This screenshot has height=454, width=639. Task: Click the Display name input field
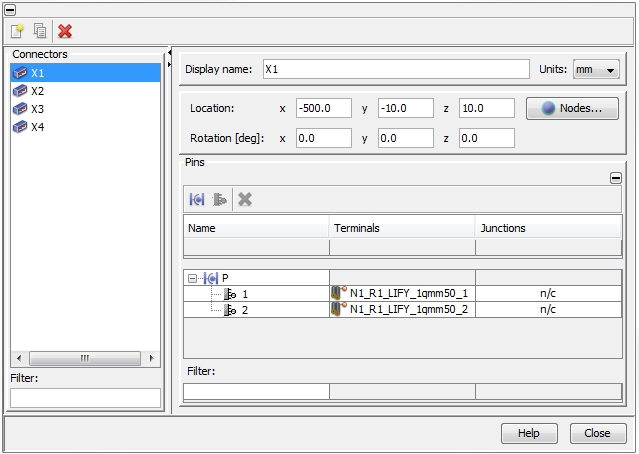coord(396,69)
